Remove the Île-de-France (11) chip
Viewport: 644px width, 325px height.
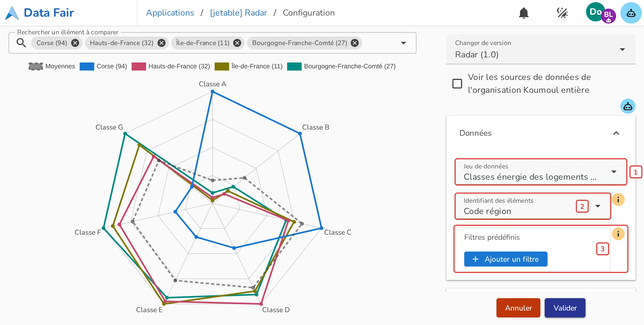237,43
